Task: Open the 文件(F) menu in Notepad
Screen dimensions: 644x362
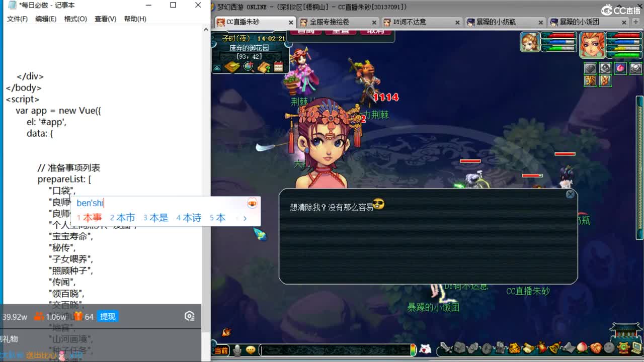Action: (x=17, y=19)
